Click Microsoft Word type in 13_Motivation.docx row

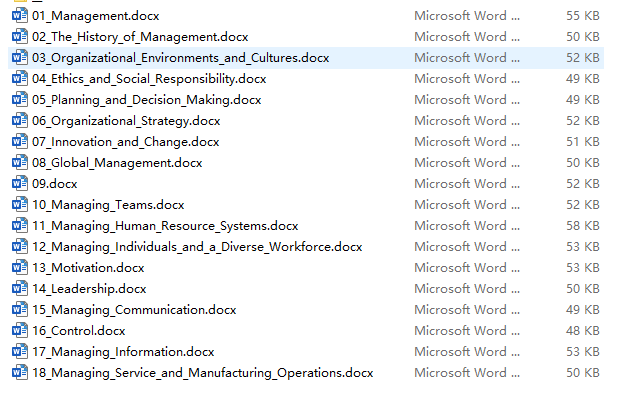pyautogui.click(x=467, y=268)
